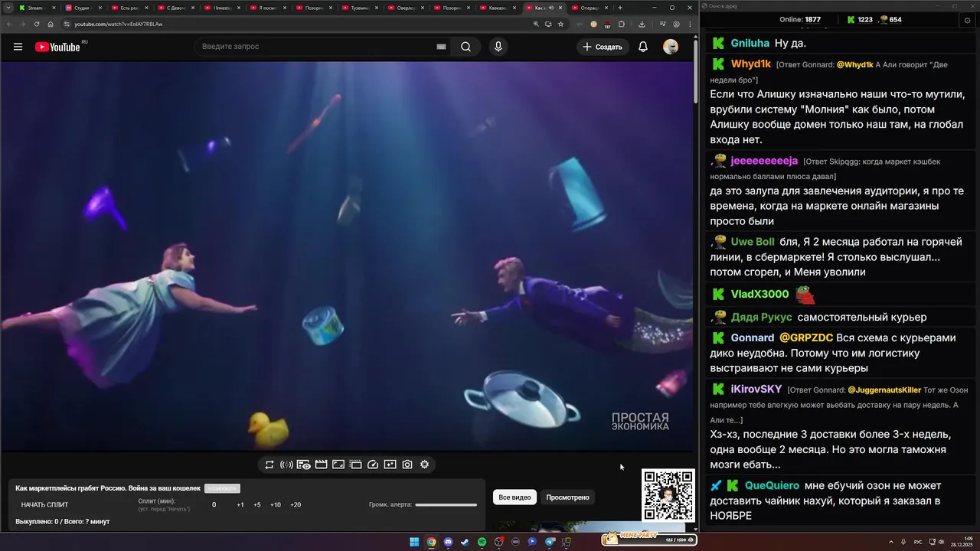Switch to the Investing browser tab
Viewport: 980px width, 551px height.
click(222, 8)
